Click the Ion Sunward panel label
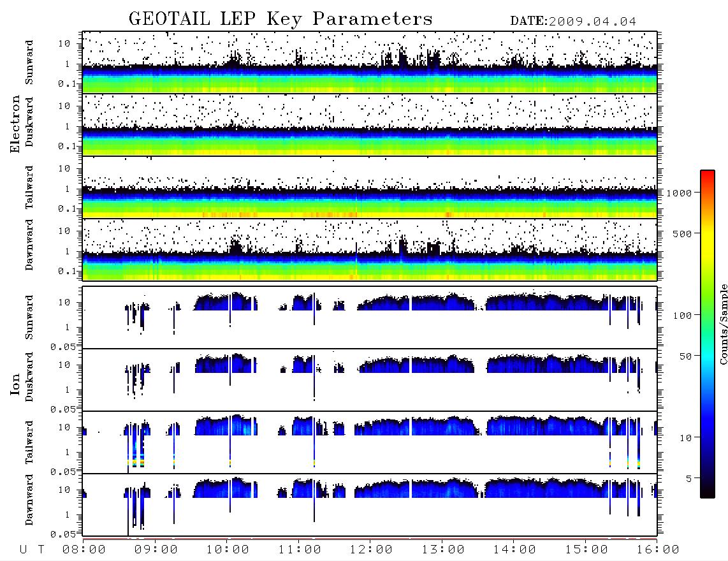The height and width of the screenshot is (561, 728). 29,317
